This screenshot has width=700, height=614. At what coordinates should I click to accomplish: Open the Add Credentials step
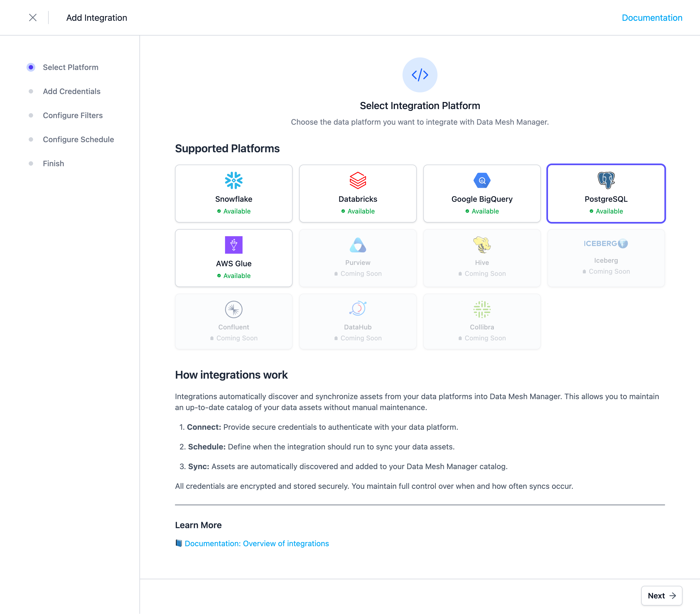(72, 91)
